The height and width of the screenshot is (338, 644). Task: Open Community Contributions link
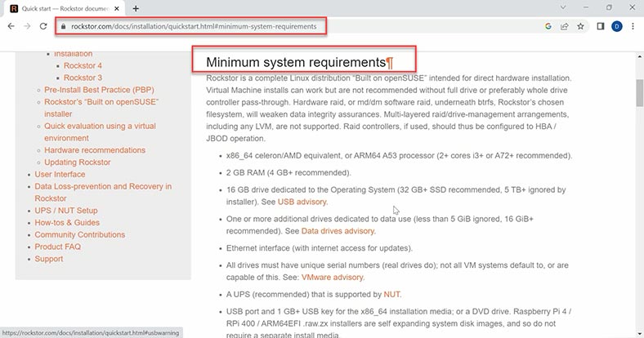(79, 234)
